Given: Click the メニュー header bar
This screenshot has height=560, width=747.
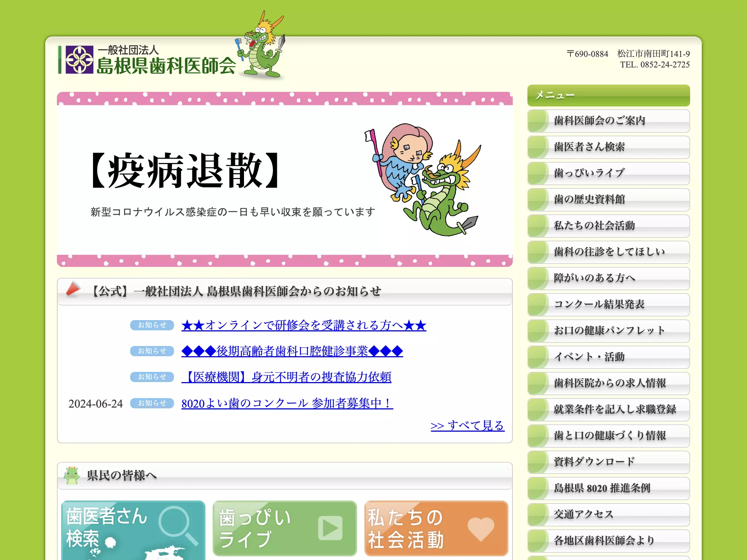Looking at the screenshot, I should [x=608, y=96].
